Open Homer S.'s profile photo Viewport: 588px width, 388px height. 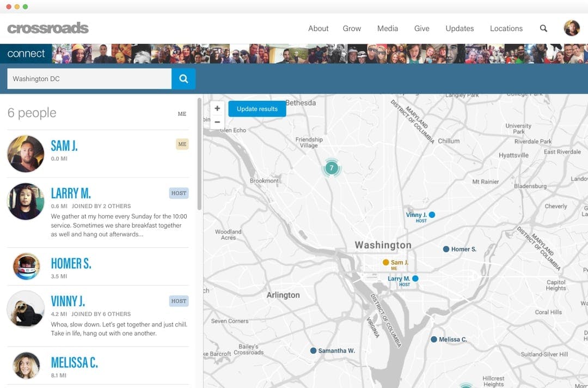tap(26, 266)
